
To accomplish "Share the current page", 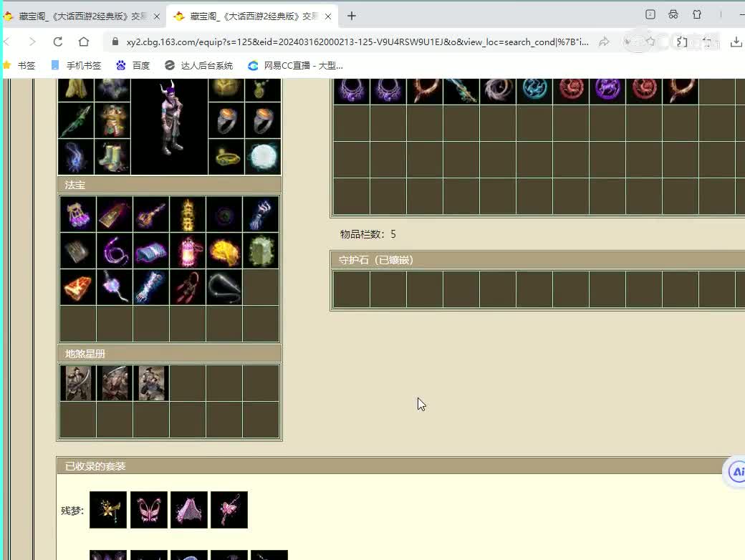I will coord(604,42).
